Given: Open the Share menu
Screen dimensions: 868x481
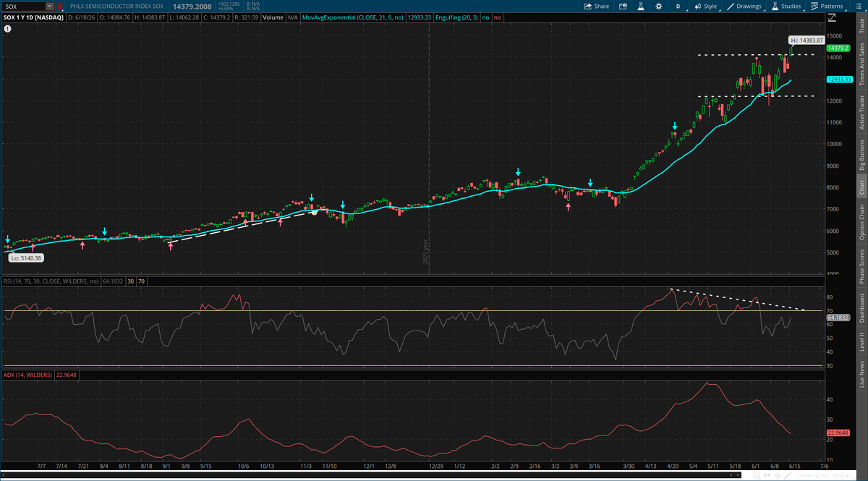Looking at the screenshot, I should coord(596,6).
